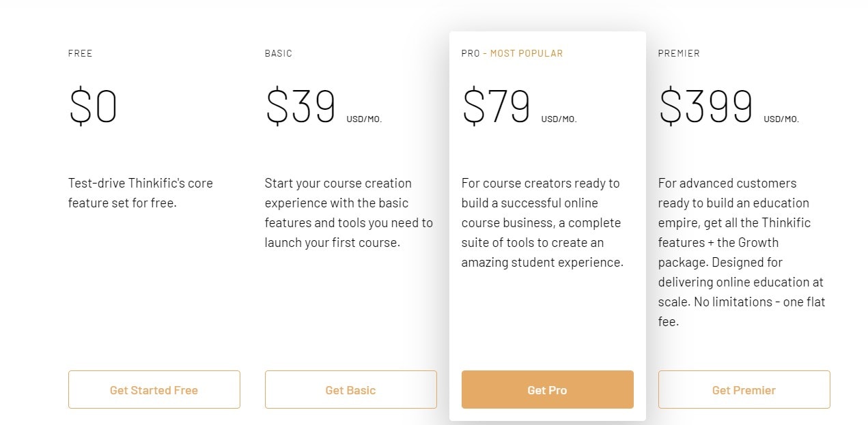The image size is (868, 425).
Task: Select the Get Pro button
Action: pos(547,390)
